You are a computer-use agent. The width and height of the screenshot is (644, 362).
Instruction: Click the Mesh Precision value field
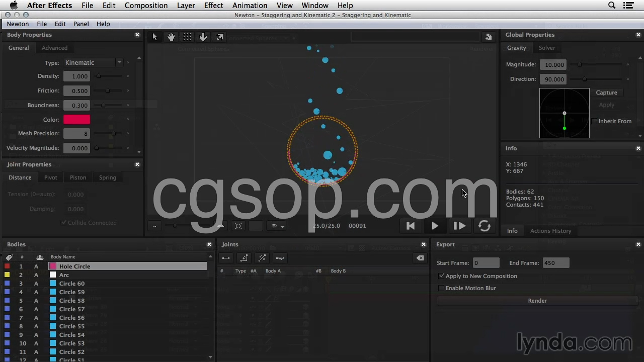(x=76, y=134)
